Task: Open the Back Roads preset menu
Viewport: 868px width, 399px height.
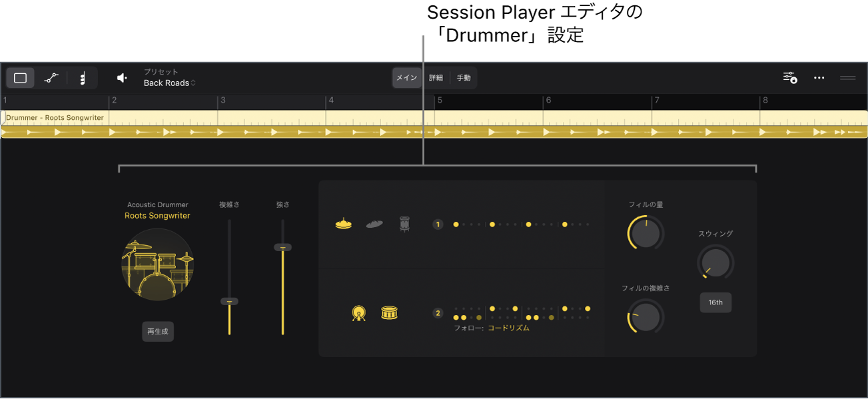Action: pyautogui.click(x=169, y=83)
